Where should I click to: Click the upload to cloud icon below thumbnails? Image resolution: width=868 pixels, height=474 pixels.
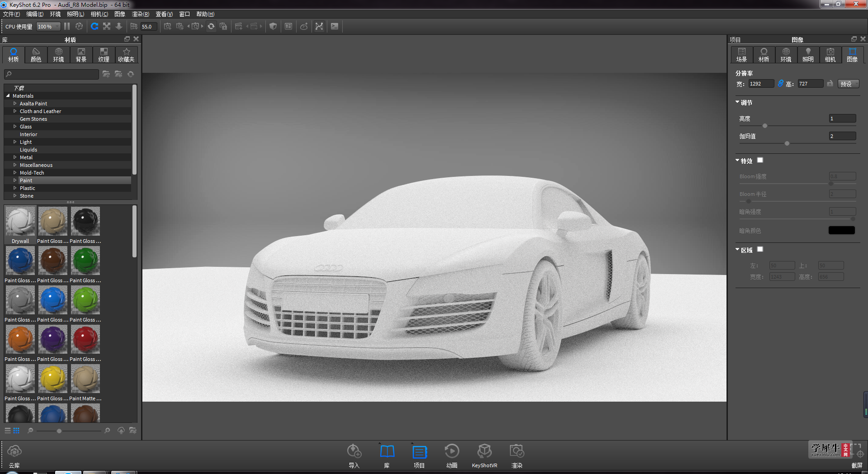point(121,431)
